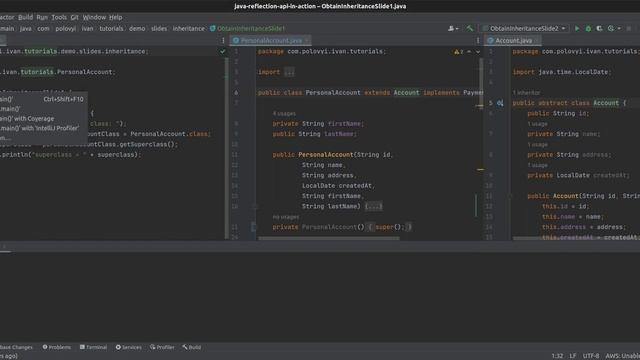The width and height of the screenshot is (640, 360).
Task: Open the tab options menu left of PersonalAccount.java
Action: pos(223,40)
